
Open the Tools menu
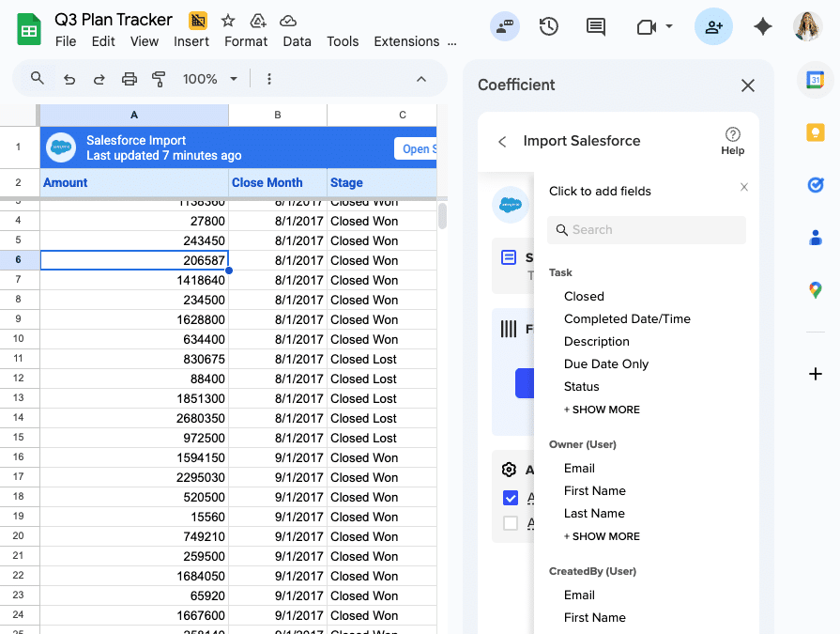tap(343, 41)
